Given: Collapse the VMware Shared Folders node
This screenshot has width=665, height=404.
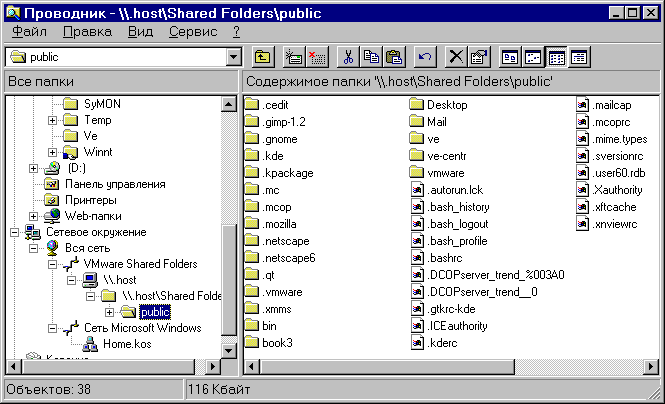Looking at the screenshot, I should tap(52, 264).
